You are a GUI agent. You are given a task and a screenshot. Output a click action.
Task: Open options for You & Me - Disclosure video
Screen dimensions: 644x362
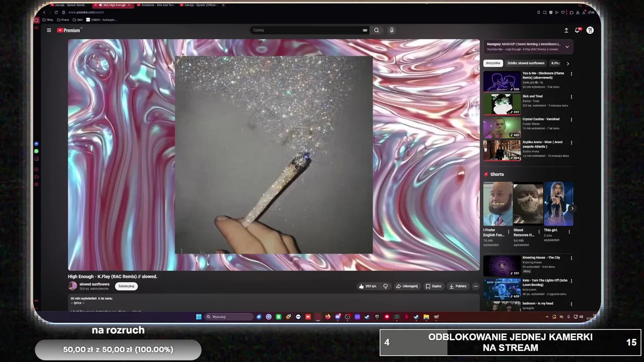point(571,74)
